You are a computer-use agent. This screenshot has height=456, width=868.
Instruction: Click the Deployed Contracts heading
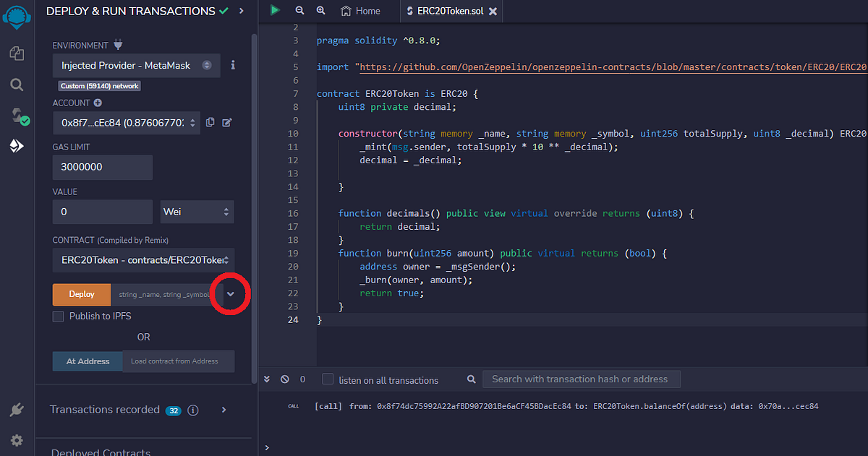coord(101,452)
